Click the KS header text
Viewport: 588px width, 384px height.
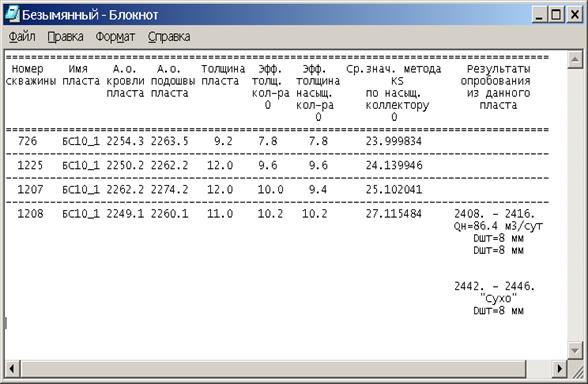click(397, 81)
